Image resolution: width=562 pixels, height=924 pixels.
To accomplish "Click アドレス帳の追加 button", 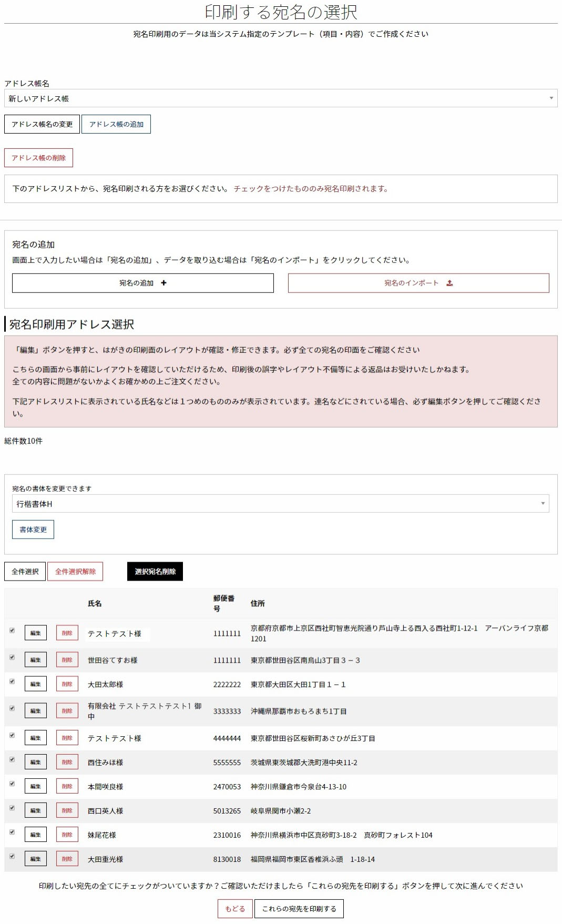I will coord(116,124).
